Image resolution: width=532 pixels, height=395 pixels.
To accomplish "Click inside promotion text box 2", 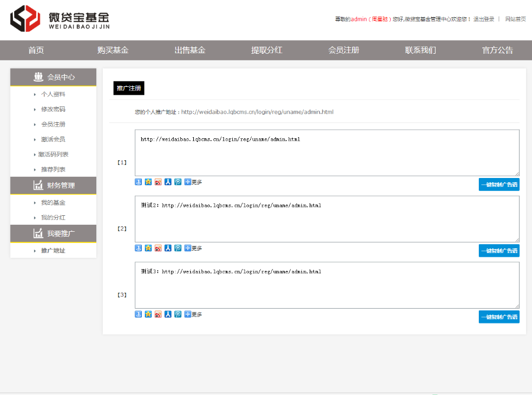I will (327, 219).
